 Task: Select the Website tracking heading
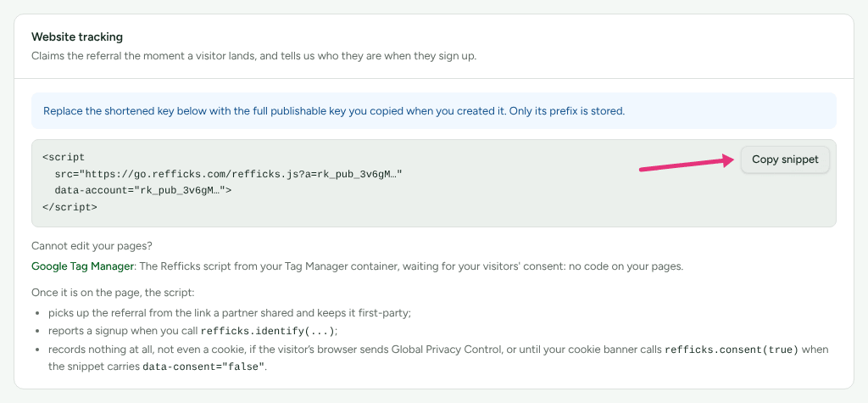(77, 37)
